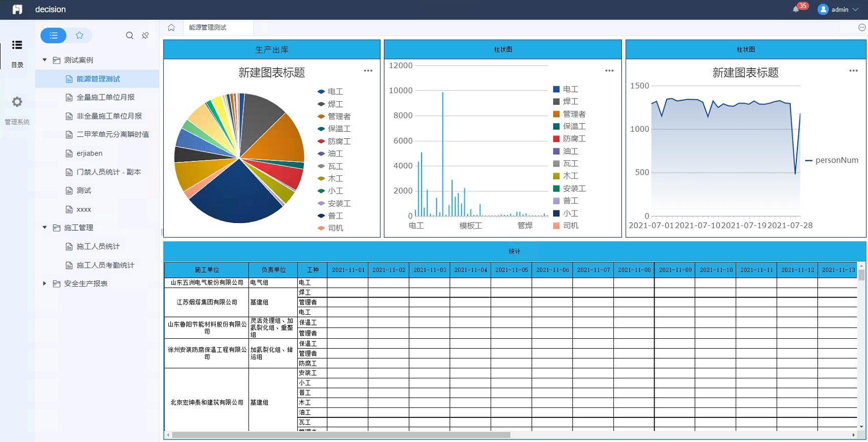Open 施工人员考勤统计 report

(x=105, y=265)
